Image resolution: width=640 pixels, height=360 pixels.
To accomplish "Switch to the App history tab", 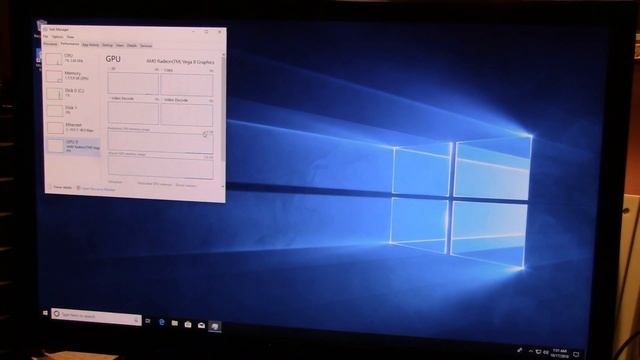I will coord(91,44).
